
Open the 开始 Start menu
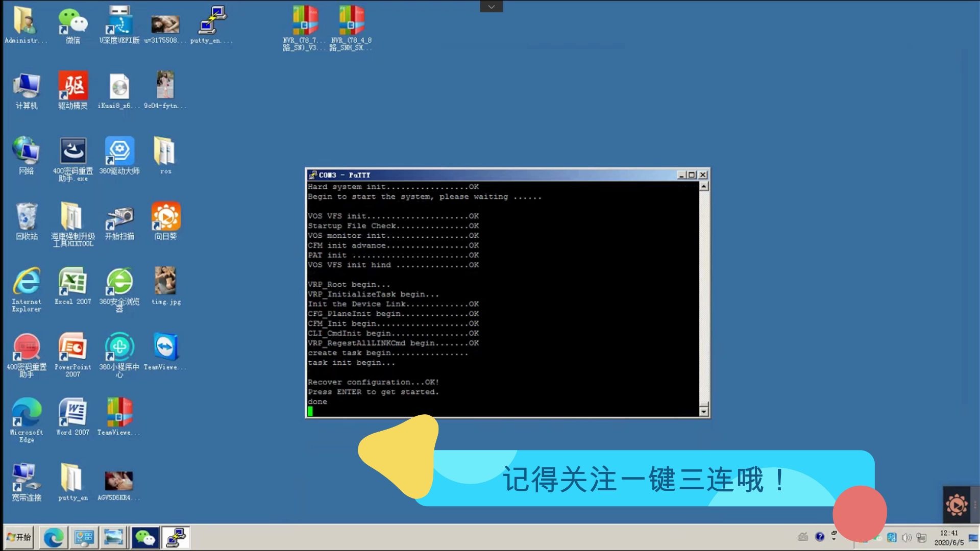19,537
